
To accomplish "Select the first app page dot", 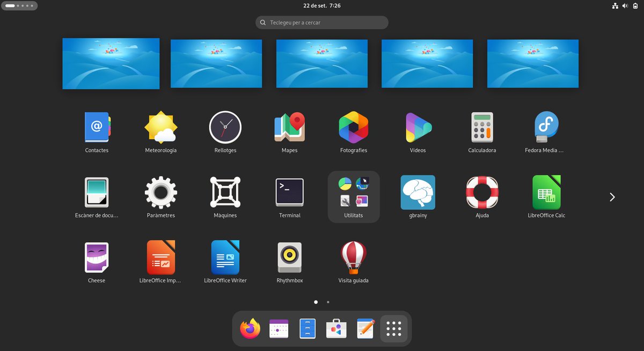I will pos(316,302).
